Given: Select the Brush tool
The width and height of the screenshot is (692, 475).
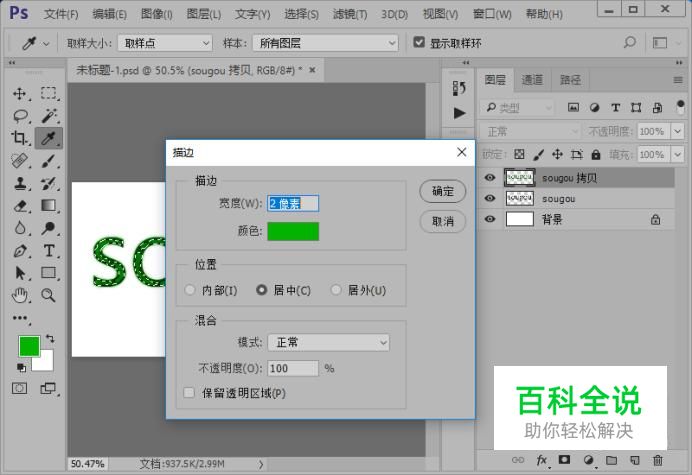Looking at the screenshot, I should point(49,161).
